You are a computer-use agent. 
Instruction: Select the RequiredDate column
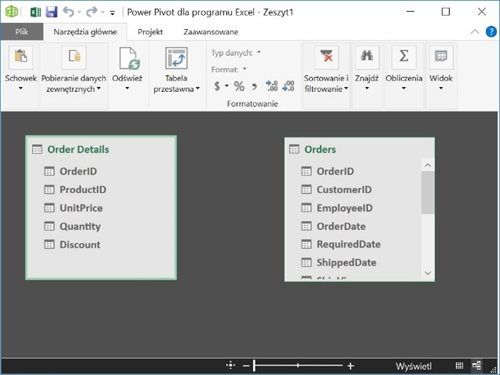click(348, 244)
